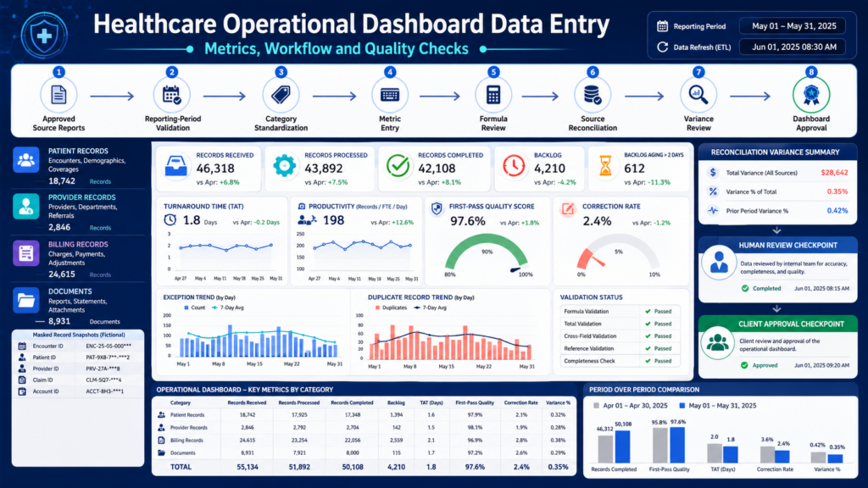Open the Client Approval Checkpoint header
The width and height of the screenshot is (868, 488).
pos(777,324)
